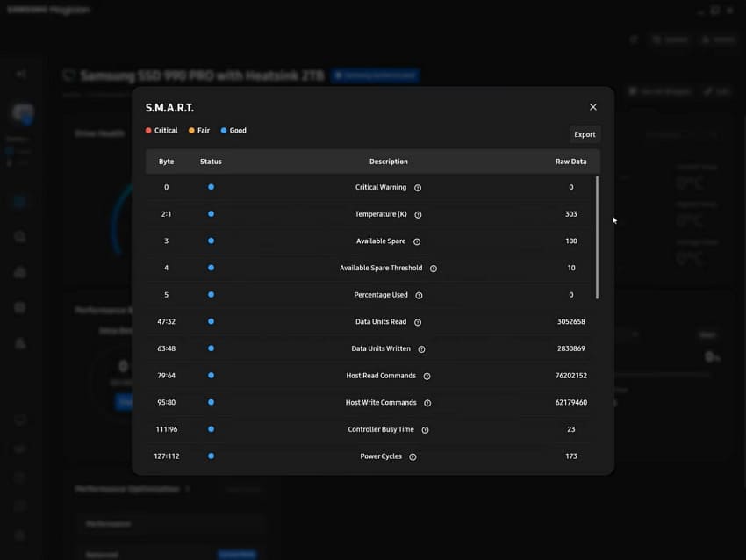Image resolution: width=746 pixels, height=560 pixels.
Task: Click the blue Good legend dot
Action: (223, 131)
